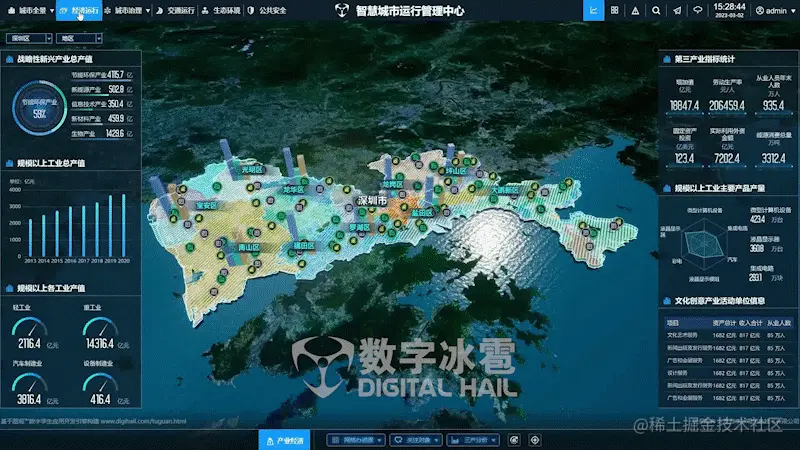Click the 宝安区 district label on map
800x450 pixels.
point(207,205)
